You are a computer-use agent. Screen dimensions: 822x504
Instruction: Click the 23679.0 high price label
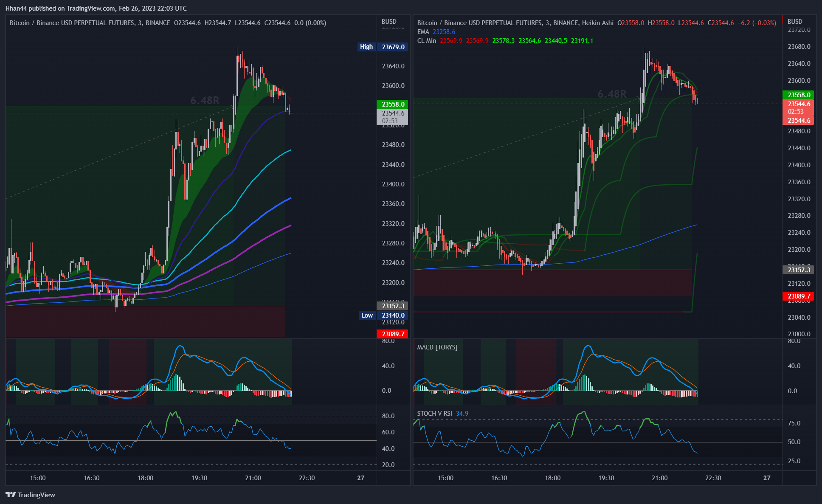pyautogui.click(x=393, y=47)
